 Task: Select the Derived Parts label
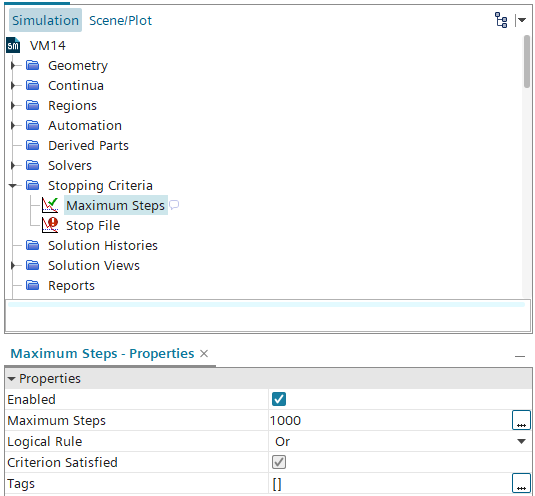tap(88, 146)
